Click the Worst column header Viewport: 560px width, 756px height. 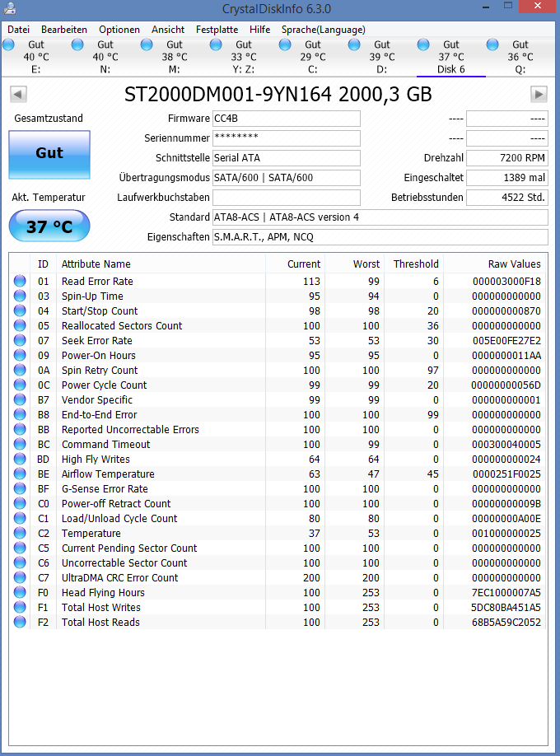354,264
